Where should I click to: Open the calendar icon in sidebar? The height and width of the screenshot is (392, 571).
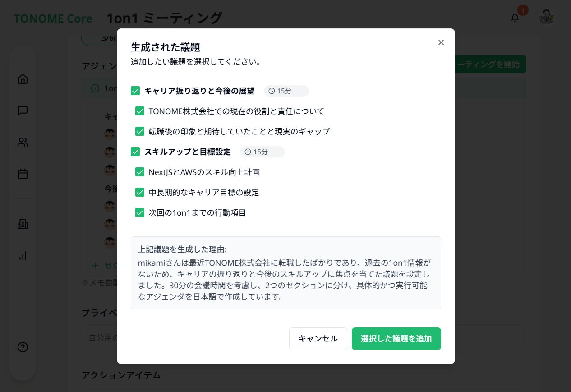(x=23, y=174)
